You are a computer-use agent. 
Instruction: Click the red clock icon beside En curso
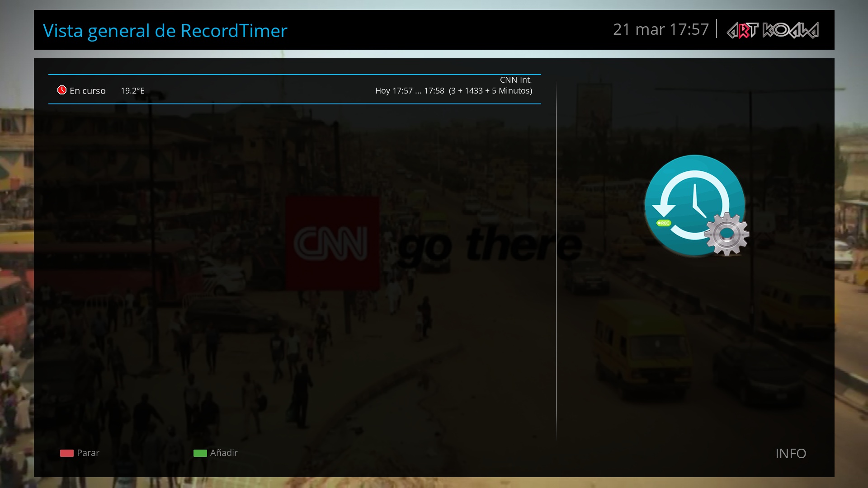[x=62, y=90]
